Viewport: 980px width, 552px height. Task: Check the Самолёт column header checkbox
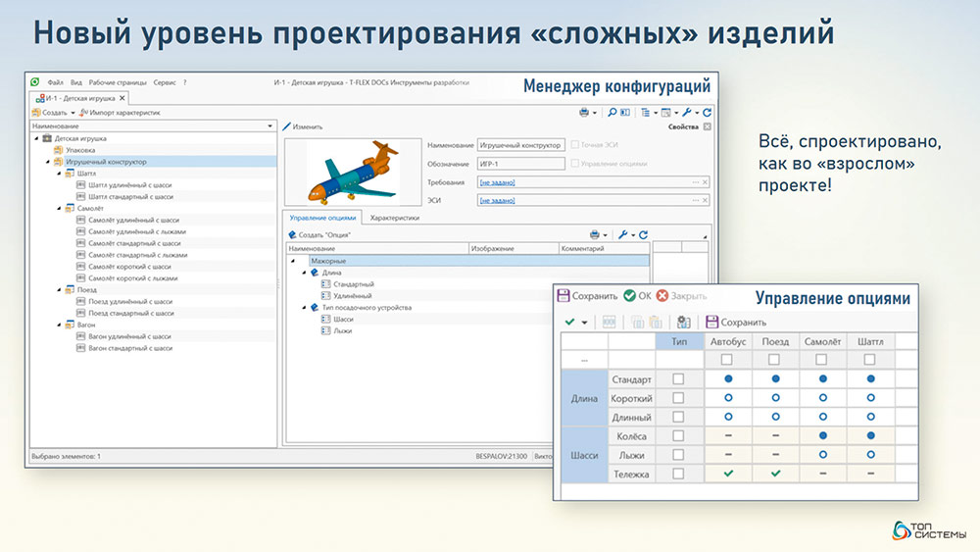click(x=821, y=360)
